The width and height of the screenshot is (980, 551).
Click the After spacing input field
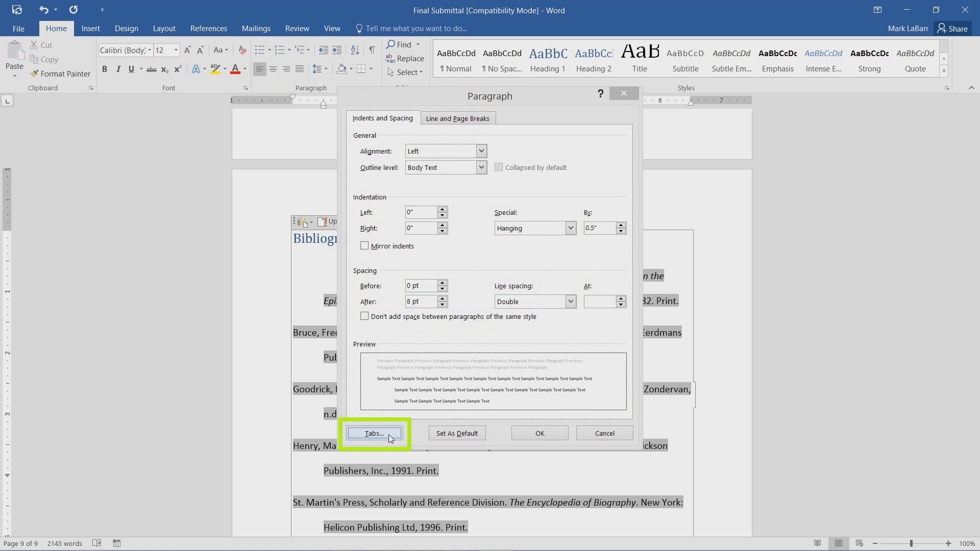tap(421, 300)
